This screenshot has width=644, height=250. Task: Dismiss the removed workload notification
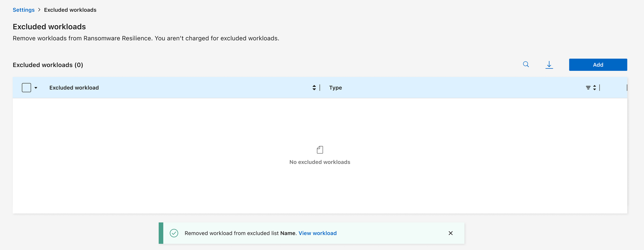point(451,233)
